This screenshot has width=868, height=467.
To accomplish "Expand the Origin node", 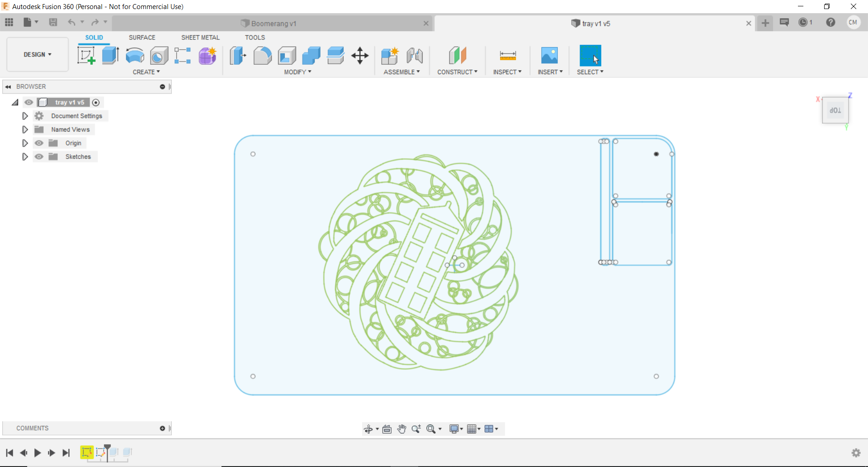I will pyautogui.click(x=25, y=143).
